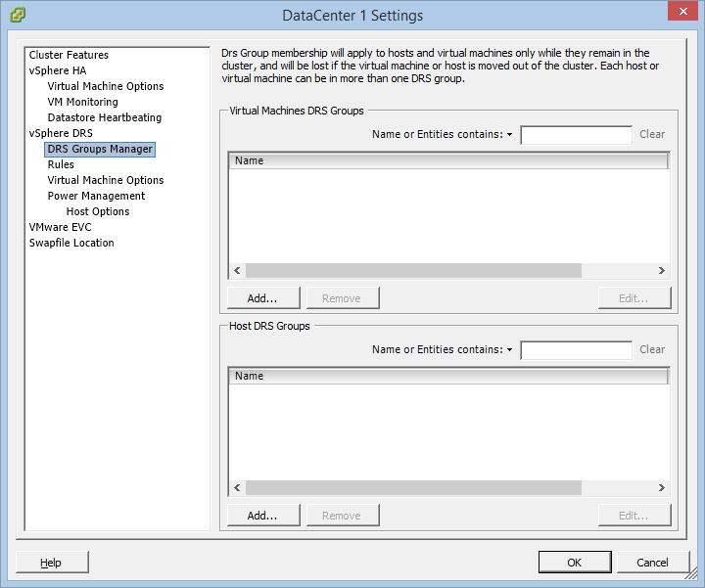Click right scroll arrow in Virtual Machines groups list
The height and width of the screenshot is (588, 705).
click(x=661, y=270)
